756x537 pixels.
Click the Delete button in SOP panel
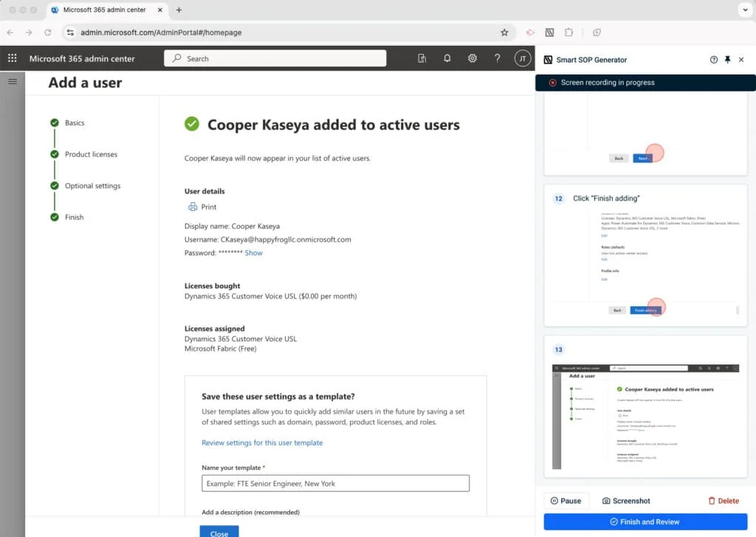(x=724, y=501)
